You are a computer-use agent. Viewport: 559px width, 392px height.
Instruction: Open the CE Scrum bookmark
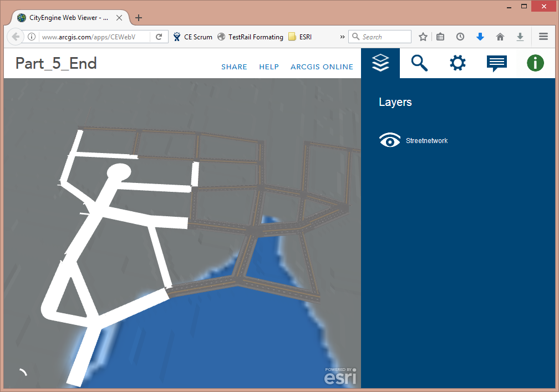coord(192,37)
